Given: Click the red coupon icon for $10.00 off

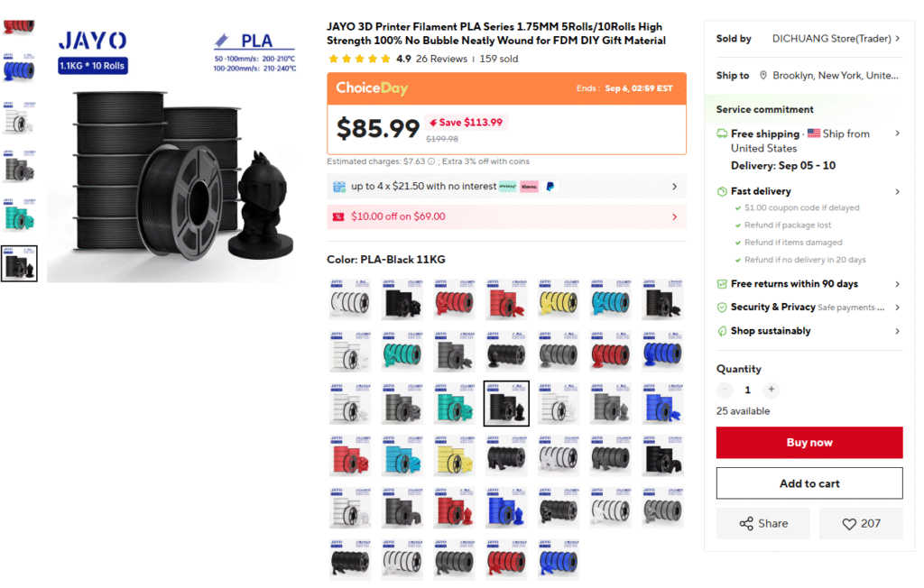Looking at the screenshot, I should (338, 216).
